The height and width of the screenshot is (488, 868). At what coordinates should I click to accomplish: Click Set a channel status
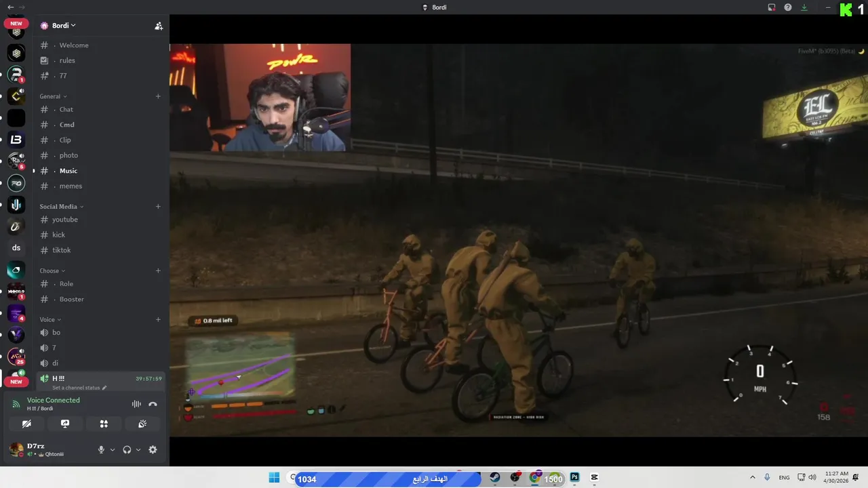pyautogui.click(x=79, y=388)
